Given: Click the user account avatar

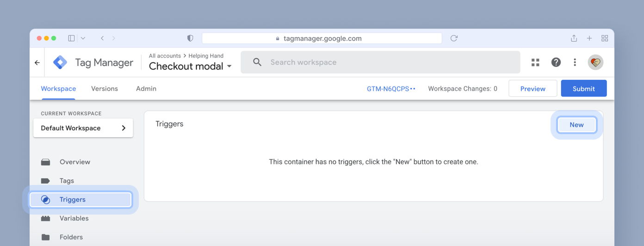Looking at the screenshot, I should (x=596, y=62).
